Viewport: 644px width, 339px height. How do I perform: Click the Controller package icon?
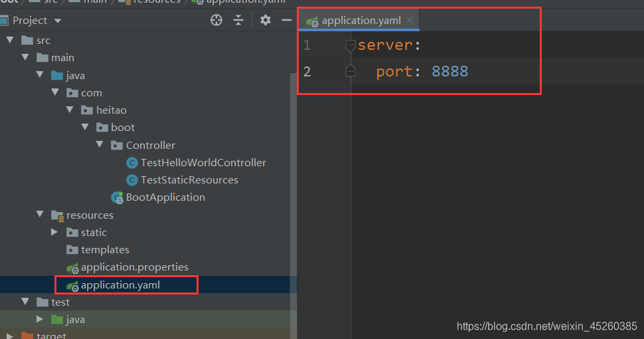tap(117, 145)
